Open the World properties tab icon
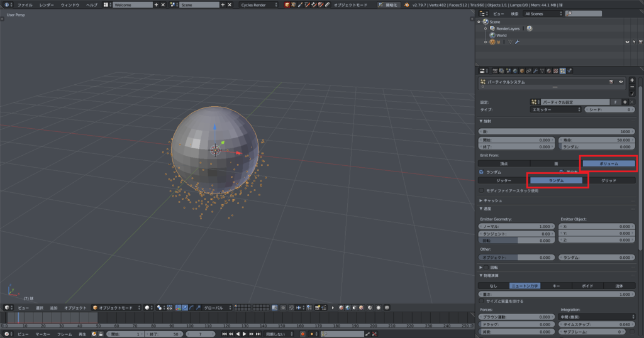 pyautogui.click(x=515, y=71)
